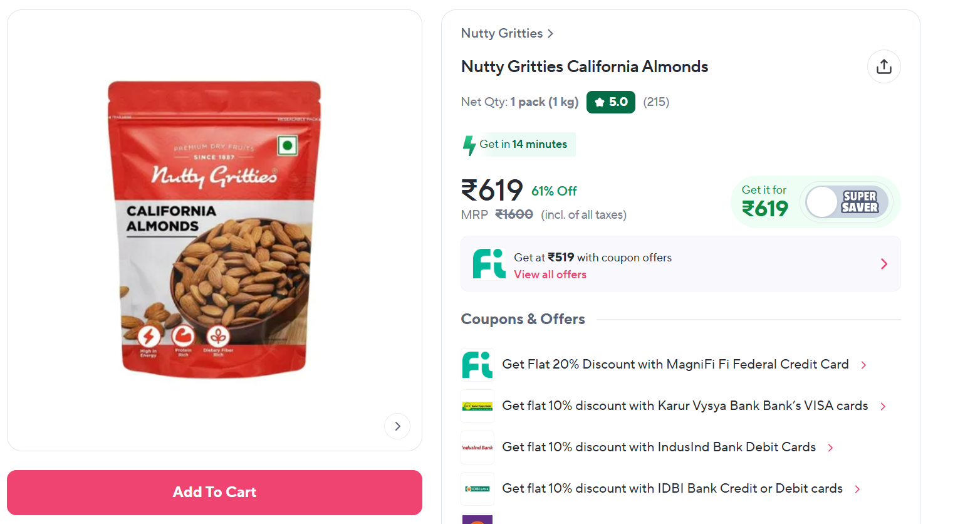Click the 215 ratings count
The height and width of the screenshot is (524, 980).
click(x=656, y=102)
